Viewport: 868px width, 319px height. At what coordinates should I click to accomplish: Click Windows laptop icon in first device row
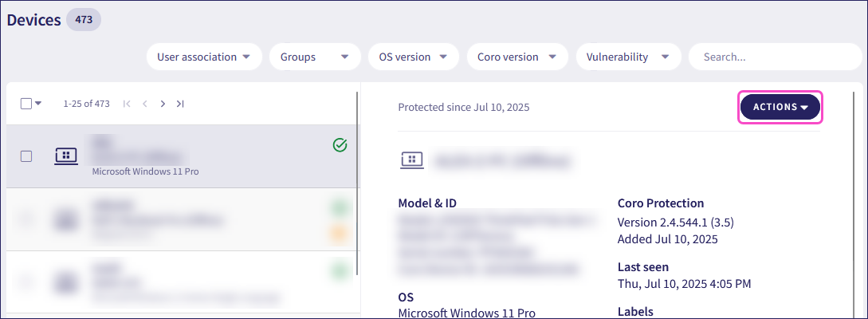[65, 156]
